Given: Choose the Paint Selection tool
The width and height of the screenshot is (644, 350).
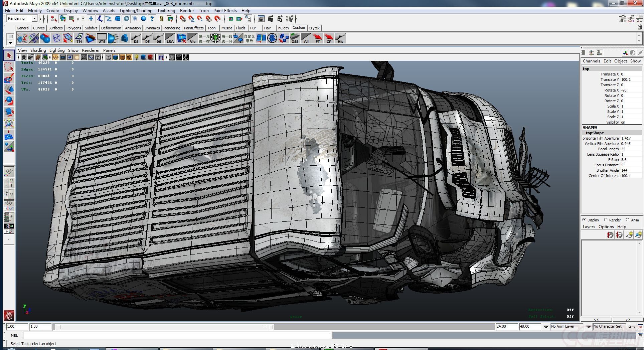Looking at the screenshot, I should click(x=9, y=78).
